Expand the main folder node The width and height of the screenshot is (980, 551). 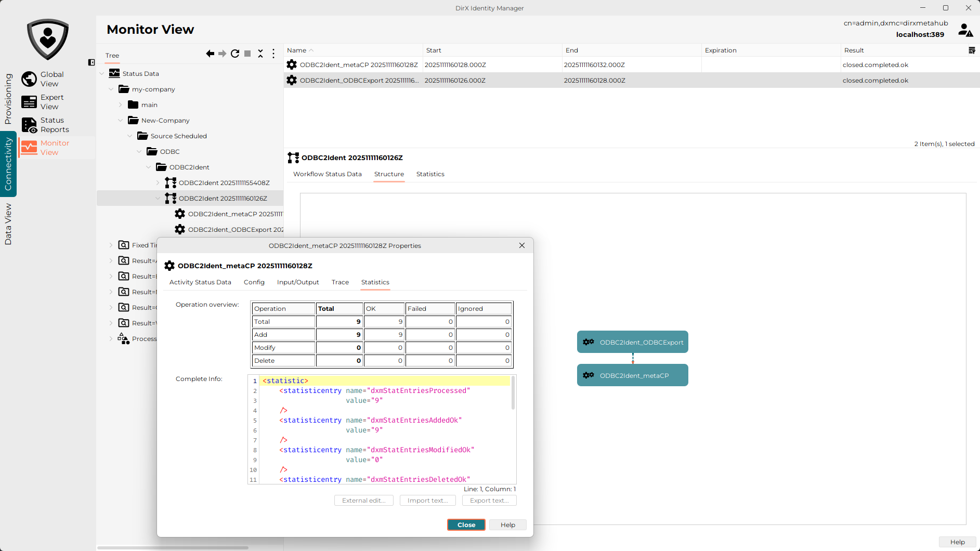(x=121, y=104)
